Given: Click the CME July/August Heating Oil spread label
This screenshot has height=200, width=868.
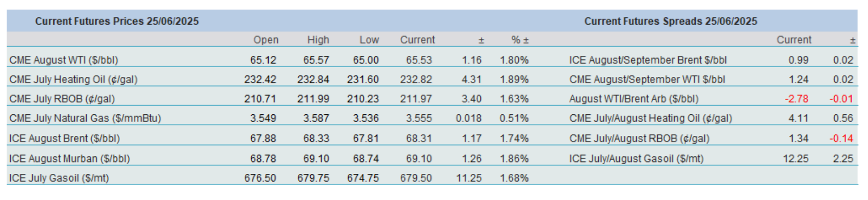Looking at the screenshot, I should pyautogui.click(x=651, y=118).
